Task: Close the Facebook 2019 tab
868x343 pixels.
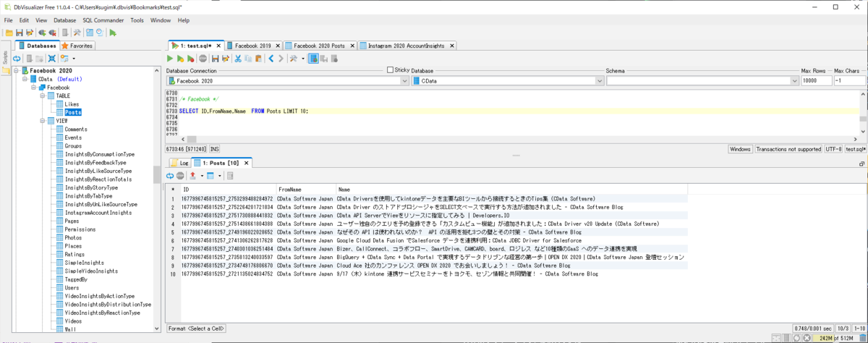Action: tap(277, 45)
